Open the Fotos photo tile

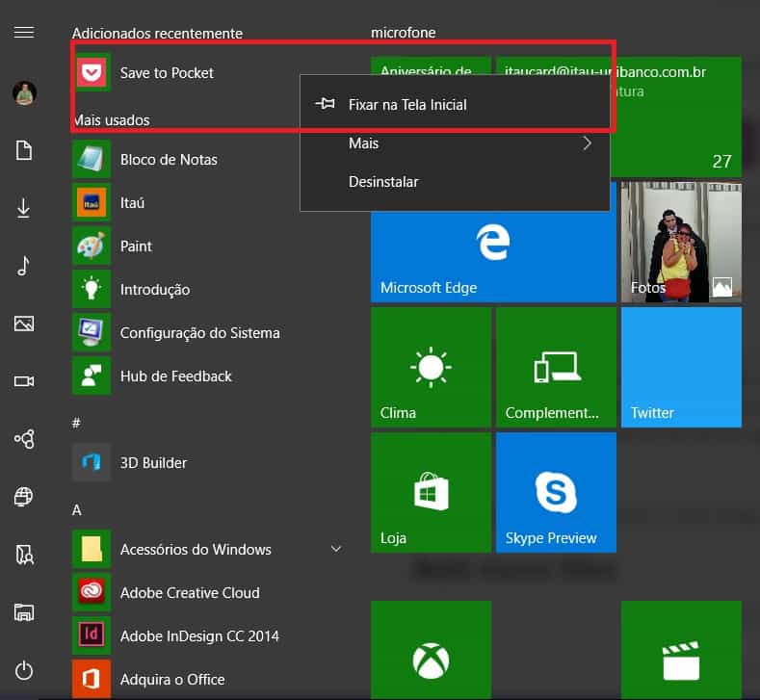[681, 243]
